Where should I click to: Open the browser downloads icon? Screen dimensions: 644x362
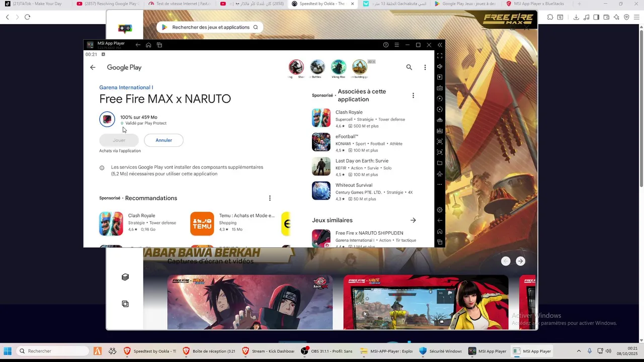pyautogui.click(x=576, y=17)
